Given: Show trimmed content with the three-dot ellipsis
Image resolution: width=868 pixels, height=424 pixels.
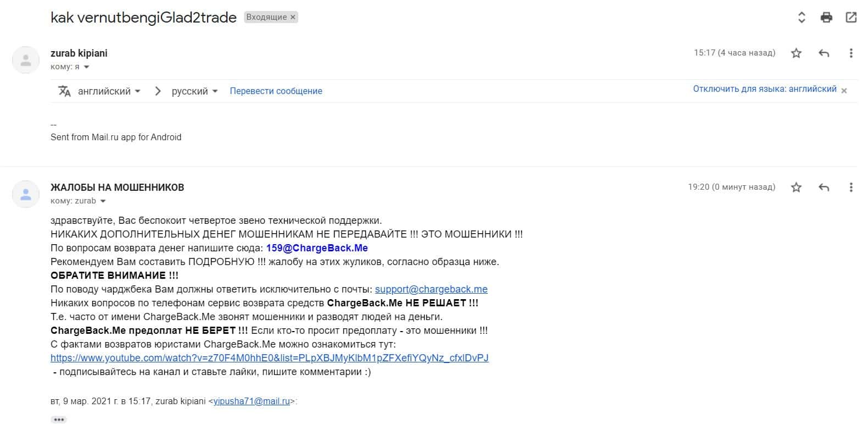Looking at the screenshot, I should [x=58, y=420].
